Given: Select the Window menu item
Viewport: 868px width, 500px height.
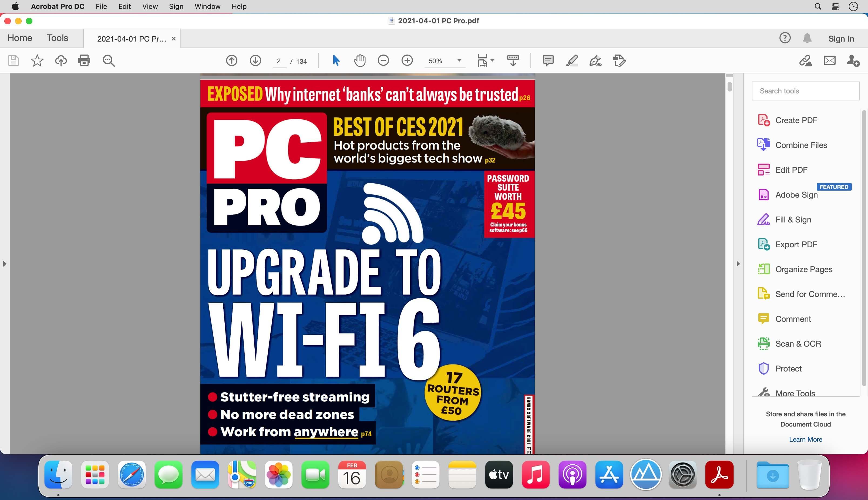Looking at the screenshot, I should pos(207,6).
